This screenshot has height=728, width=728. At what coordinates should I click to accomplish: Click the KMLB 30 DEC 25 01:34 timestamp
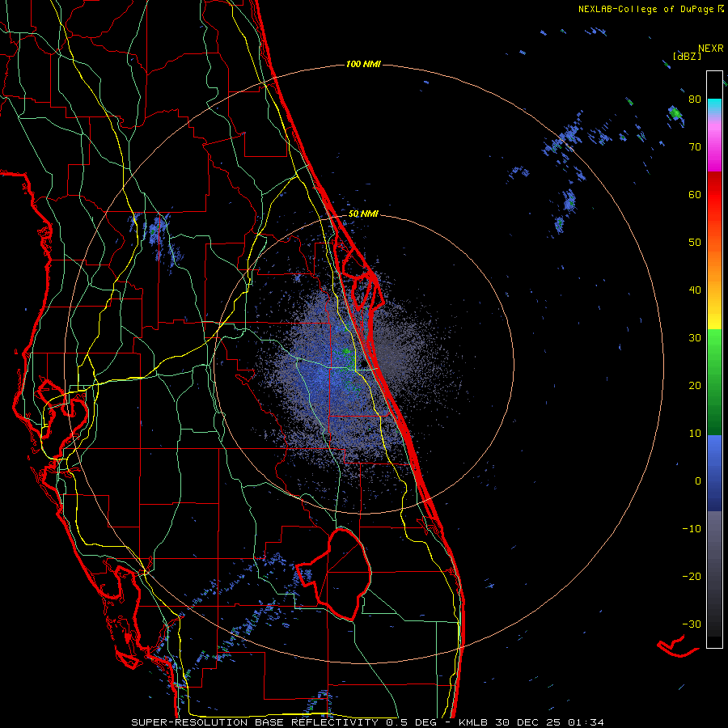531,722
